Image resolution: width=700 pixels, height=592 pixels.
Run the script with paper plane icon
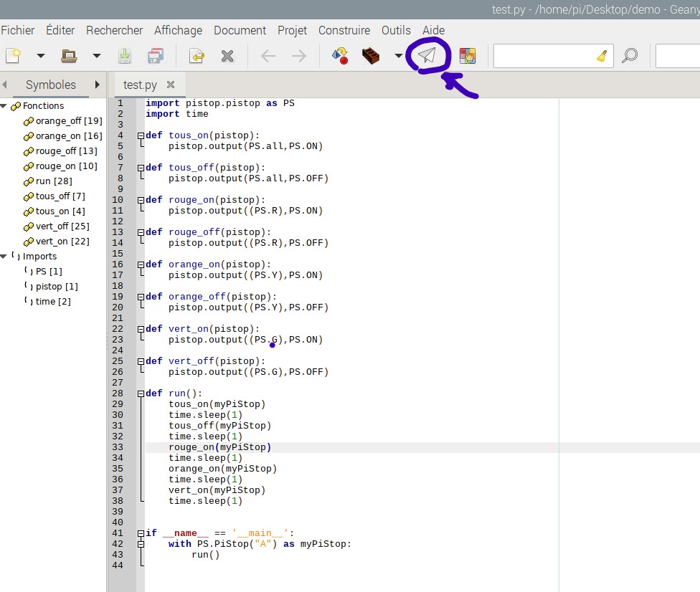(427, 56)
